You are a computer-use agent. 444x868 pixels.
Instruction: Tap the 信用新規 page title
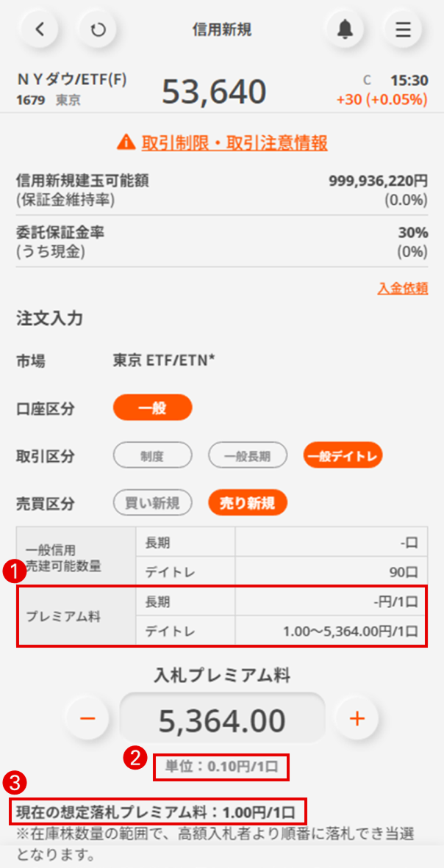(x=222, y=29)
